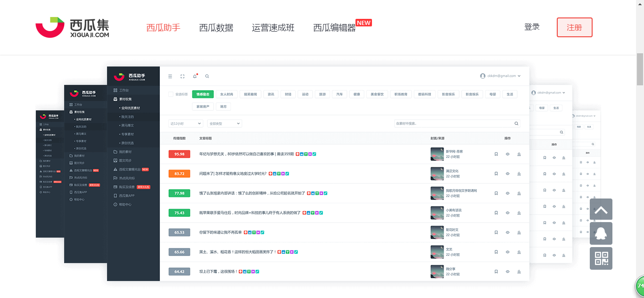Open the 西瓜助手 nav item
This screenshot has width=644, height=298.
coord(163,27)
